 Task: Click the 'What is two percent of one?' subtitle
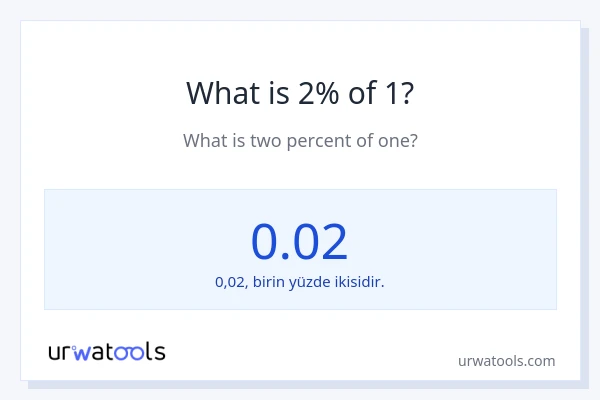300,141
